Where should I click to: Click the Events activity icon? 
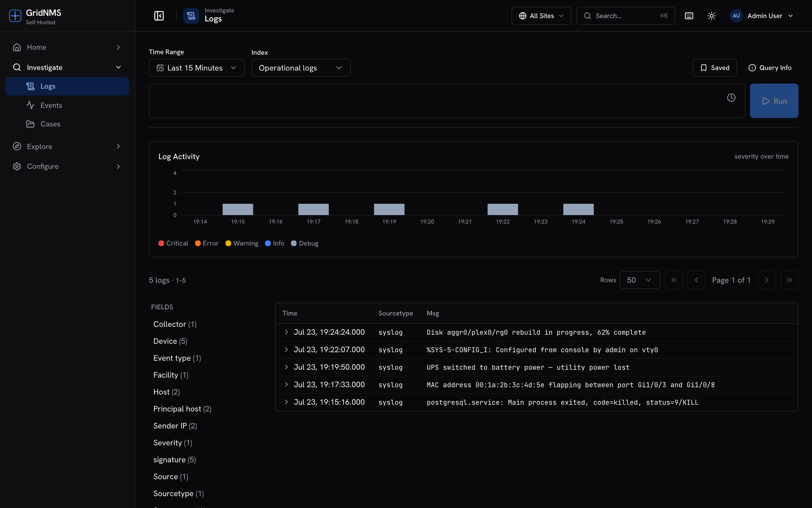coord(30,105)
